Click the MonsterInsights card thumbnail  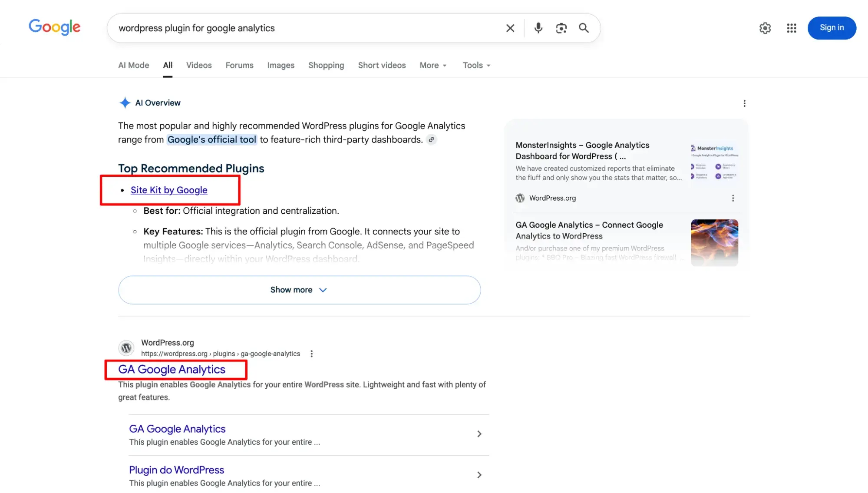[714, 163]
